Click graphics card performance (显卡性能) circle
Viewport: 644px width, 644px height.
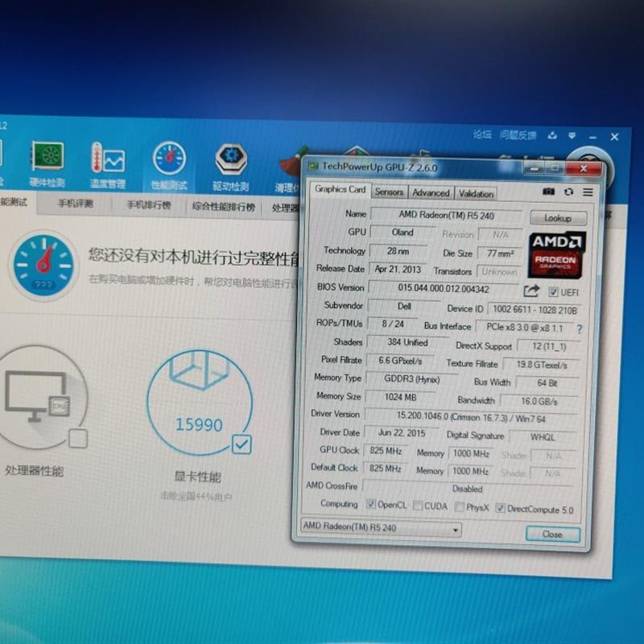pyautogui.click(x=200, y=402)
